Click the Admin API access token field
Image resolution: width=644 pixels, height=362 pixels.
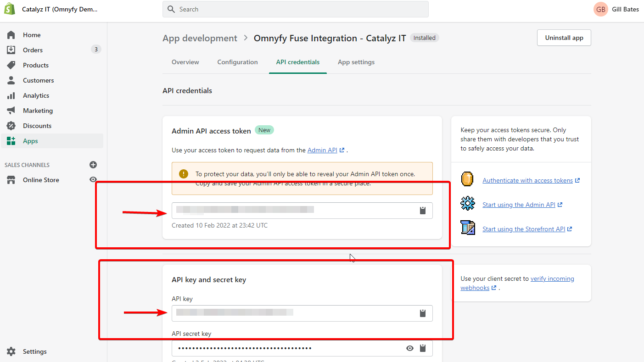pos(302,211)
